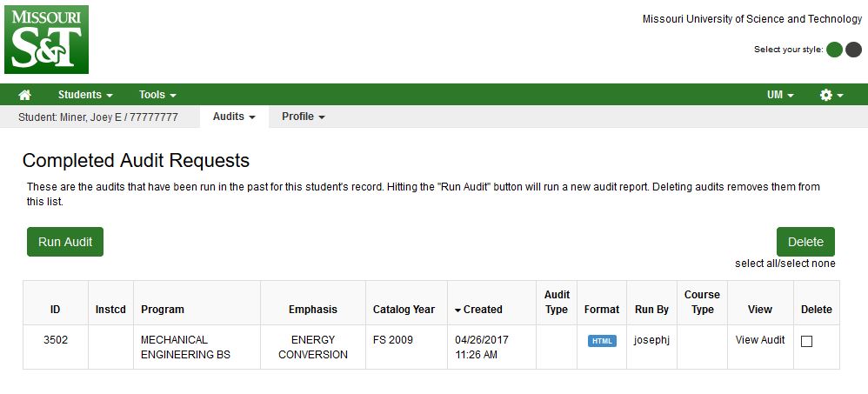Click the Run Audit button

[x=65, y=242]
